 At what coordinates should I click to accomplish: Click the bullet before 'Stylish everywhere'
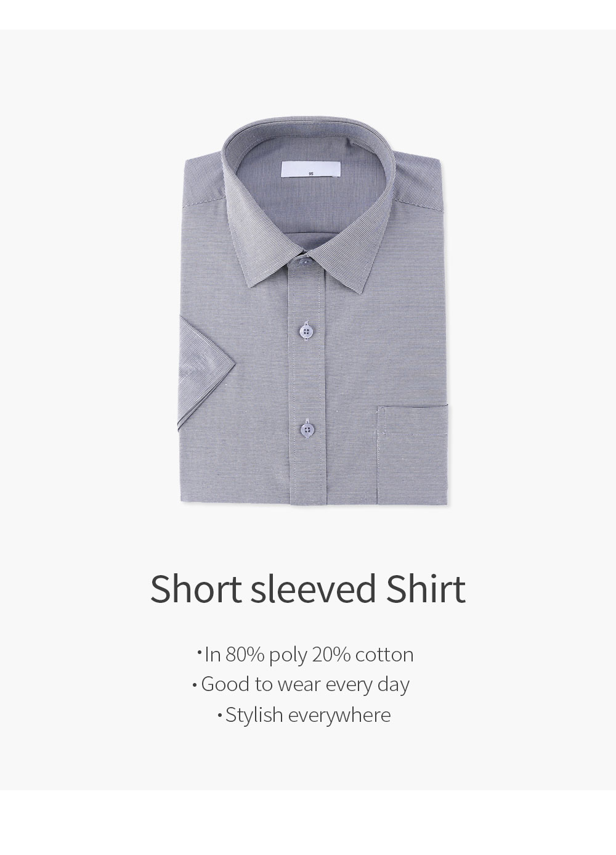point(219,716)
